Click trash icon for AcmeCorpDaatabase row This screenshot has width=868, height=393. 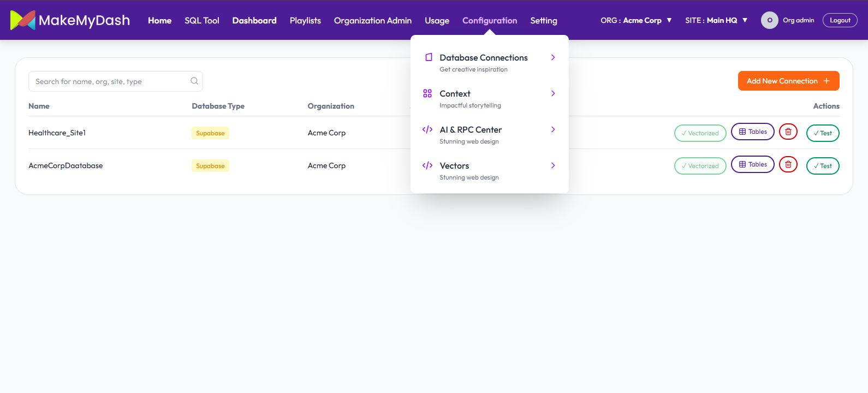click(788, 165)
